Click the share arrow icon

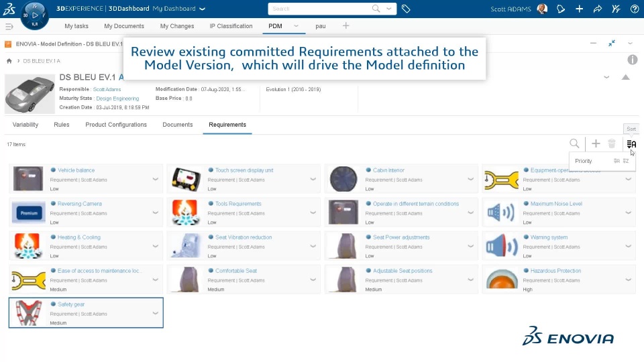598,9
